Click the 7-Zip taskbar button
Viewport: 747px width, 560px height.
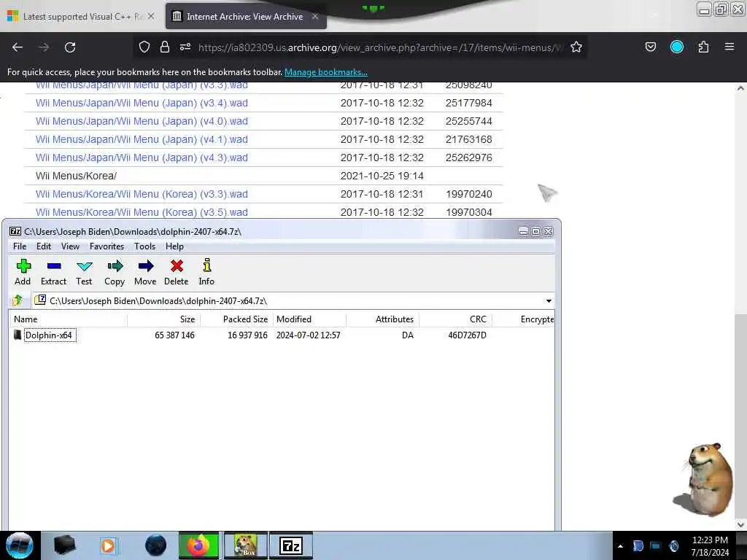point(291,545)
